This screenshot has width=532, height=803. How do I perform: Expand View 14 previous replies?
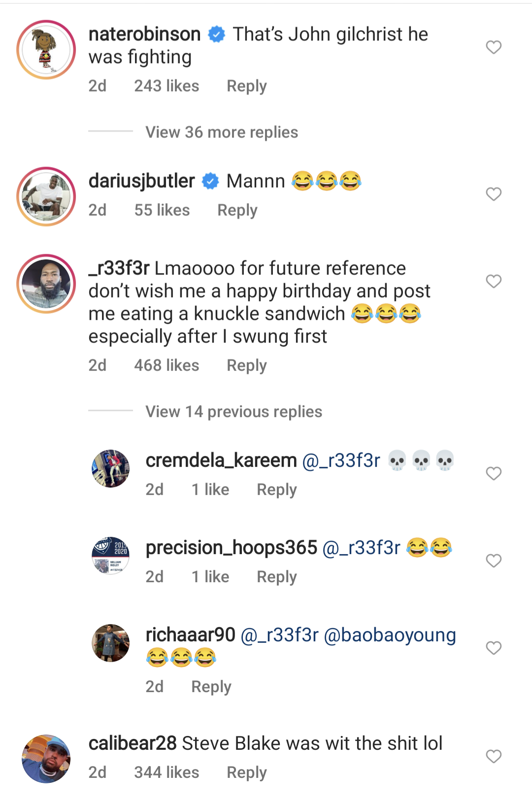point(233,412)
